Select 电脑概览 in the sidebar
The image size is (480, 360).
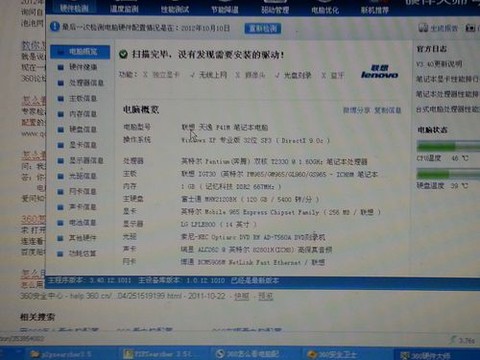(80, 52)
